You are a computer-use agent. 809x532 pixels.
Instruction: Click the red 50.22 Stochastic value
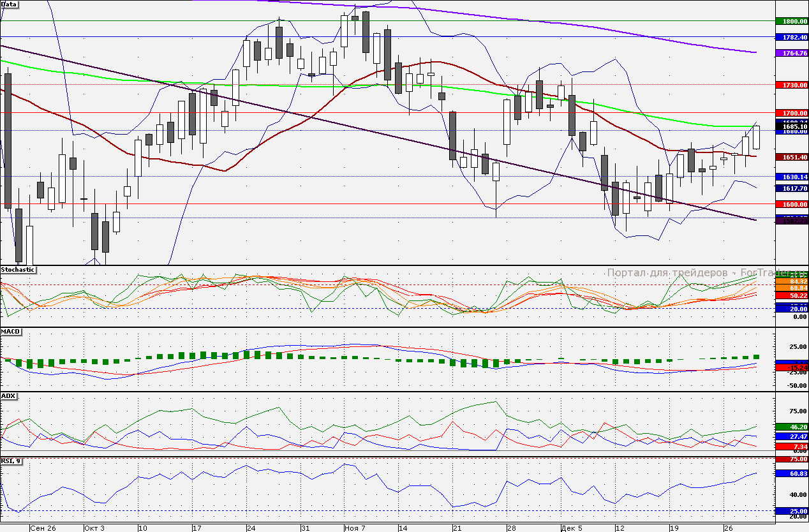791,296
